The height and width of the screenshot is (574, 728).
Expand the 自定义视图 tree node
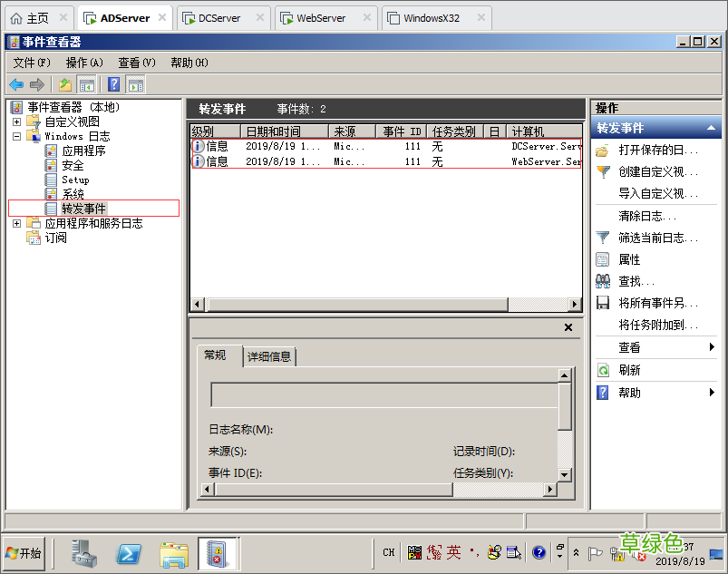pos(17,121)
